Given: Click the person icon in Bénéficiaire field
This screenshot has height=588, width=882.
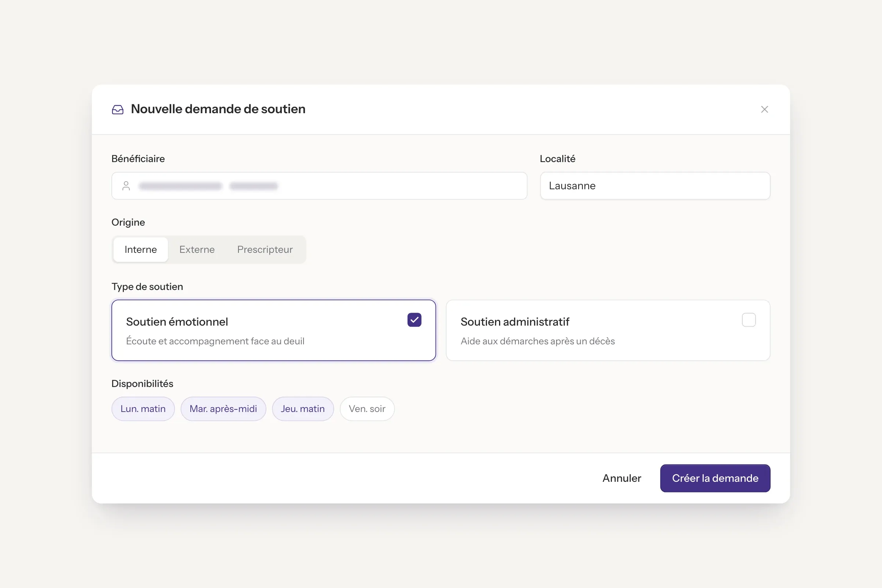Looking at the screenshot, I should point(126,186).
